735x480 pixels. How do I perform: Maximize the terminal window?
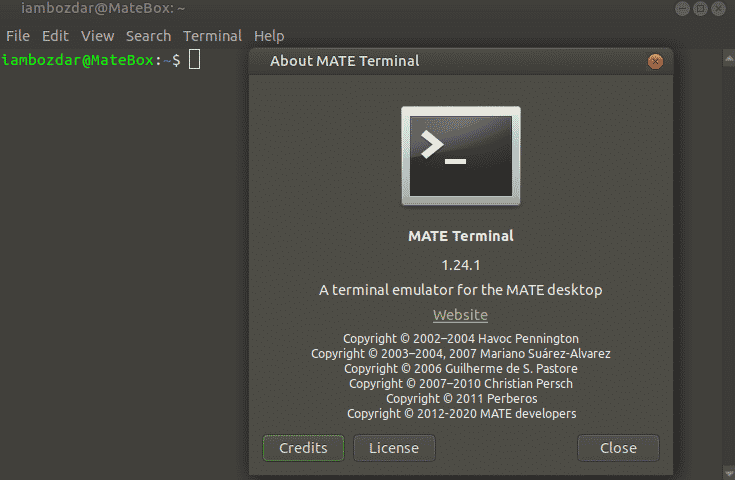click(x=700, y=8)
